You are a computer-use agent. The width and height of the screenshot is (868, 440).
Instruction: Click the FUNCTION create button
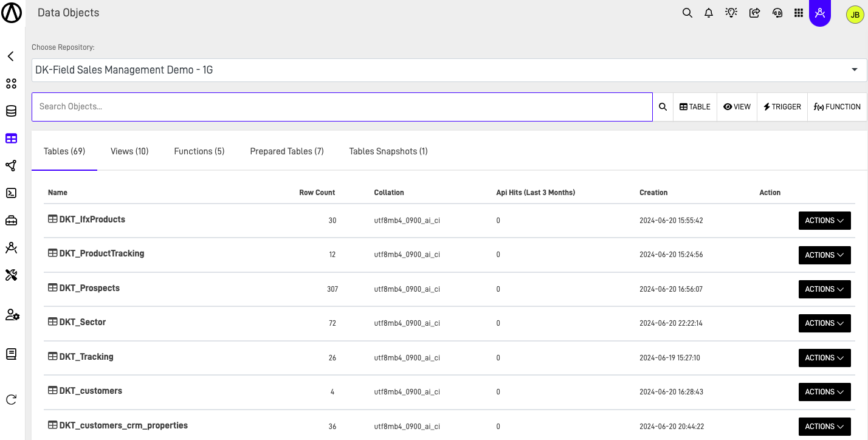tap(837, 107)
